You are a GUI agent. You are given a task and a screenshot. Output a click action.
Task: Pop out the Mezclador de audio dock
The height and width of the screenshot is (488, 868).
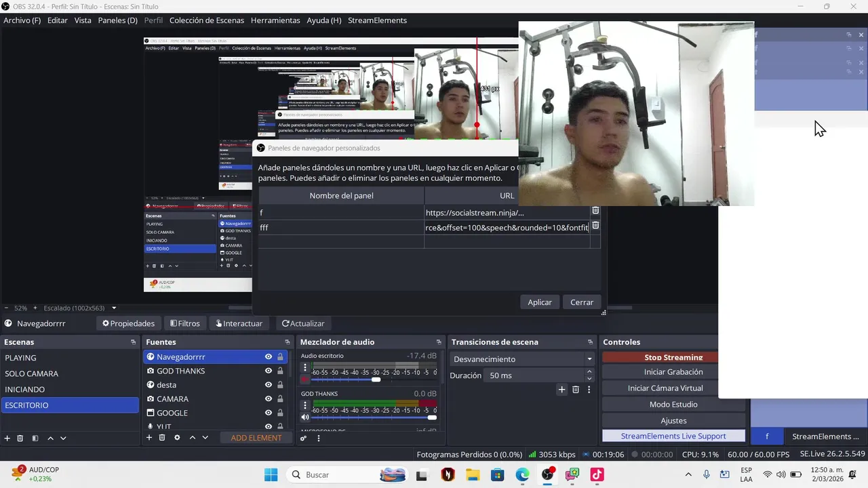(x=439, y=342)
